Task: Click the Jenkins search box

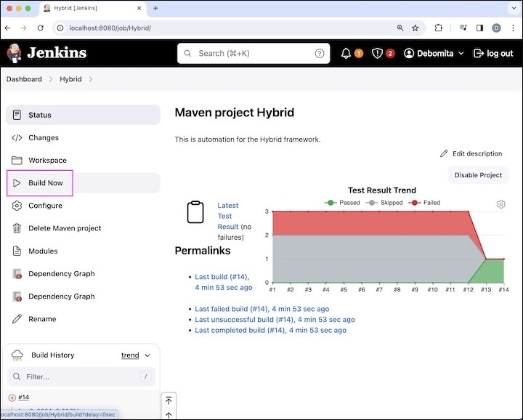Action: tap(254, 53)
